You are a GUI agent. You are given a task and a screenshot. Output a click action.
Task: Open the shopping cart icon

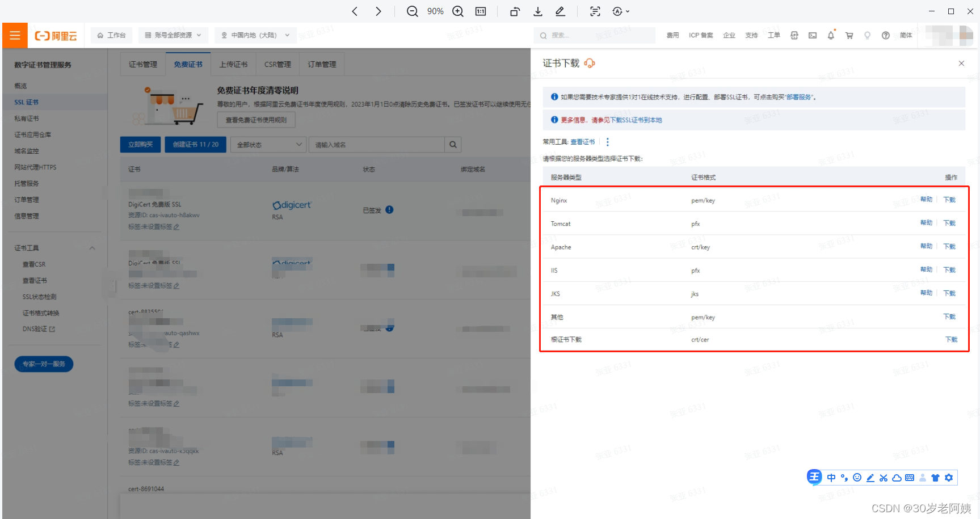849,35
